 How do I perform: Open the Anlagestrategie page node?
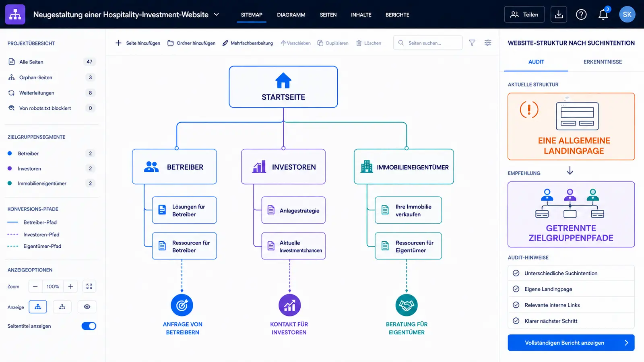point(293,210)
